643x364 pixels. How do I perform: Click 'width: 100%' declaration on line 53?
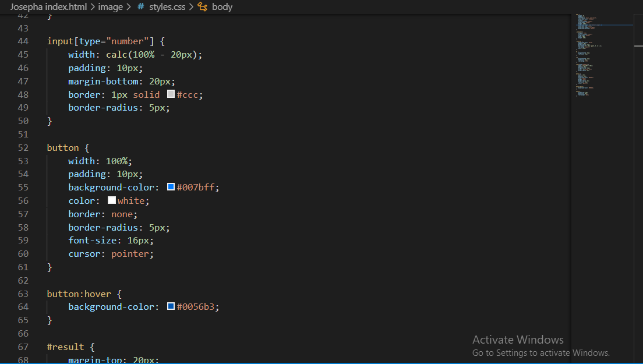pyautogui.click(x=100, y=161)
